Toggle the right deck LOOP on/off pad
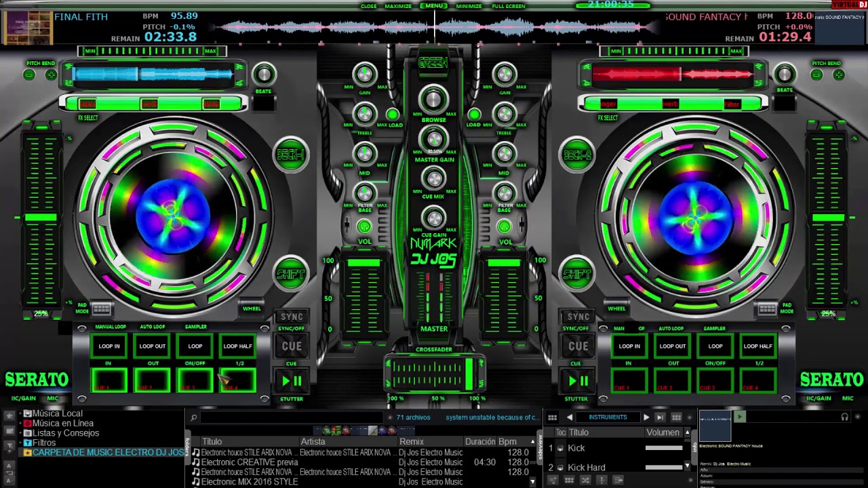The height and width of the screenshot is (488, 868). [x=715, y=346]
